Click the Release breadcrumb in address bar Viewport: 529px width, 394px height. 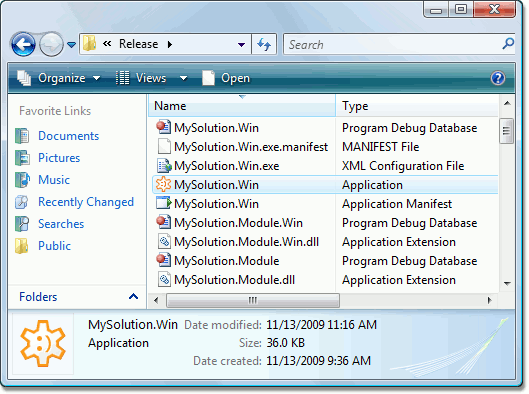pyautogui.click(x=138, y=44)
